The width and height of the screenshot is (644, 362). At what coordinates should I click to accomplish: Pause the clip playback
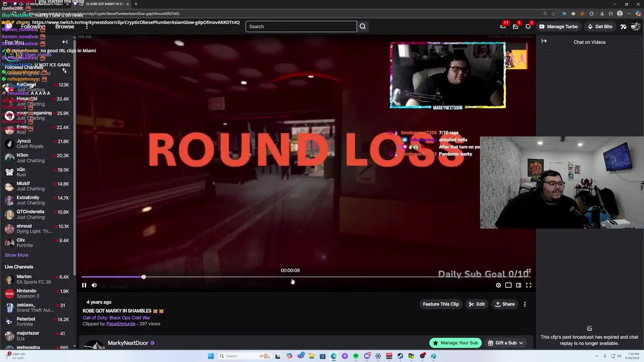pos(84,285)
